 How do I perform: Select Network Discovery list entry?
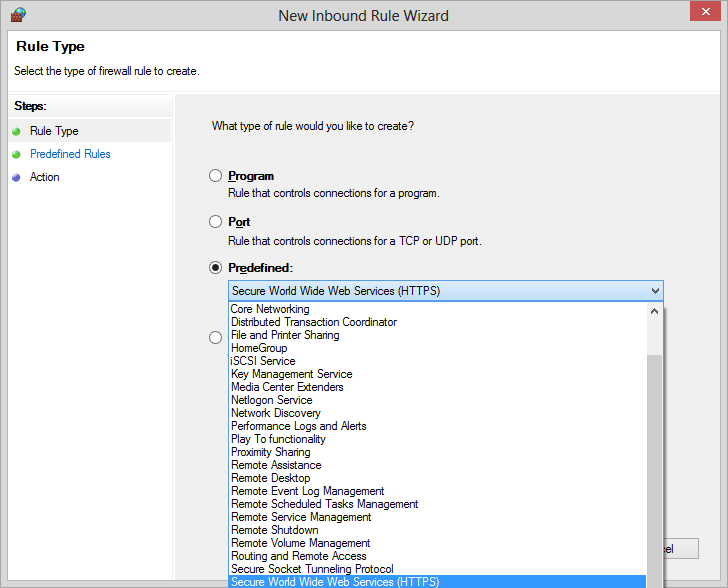pyautogui.click(x=276, y=413)
